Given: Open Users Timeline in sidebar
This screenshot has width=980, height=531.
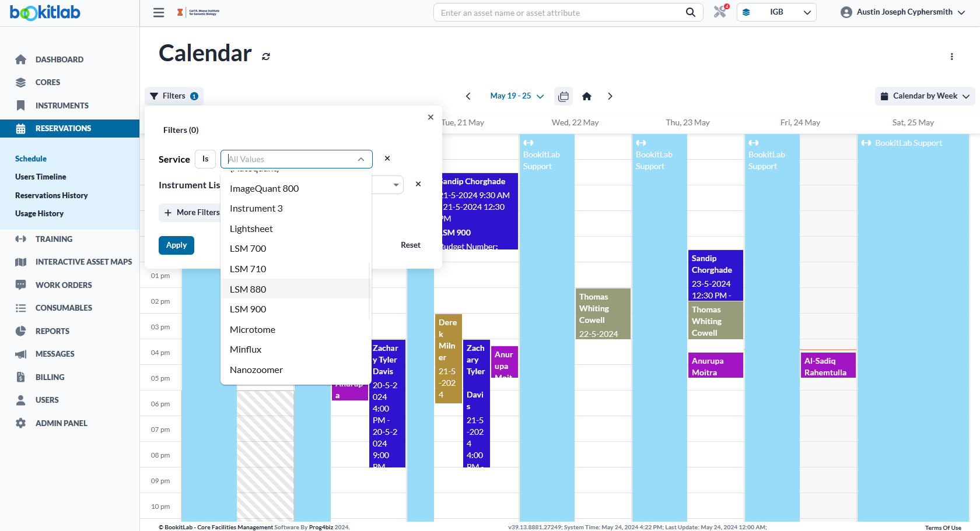Looking at the screenshot, I should pyautogui.click(x=41, y=177).
